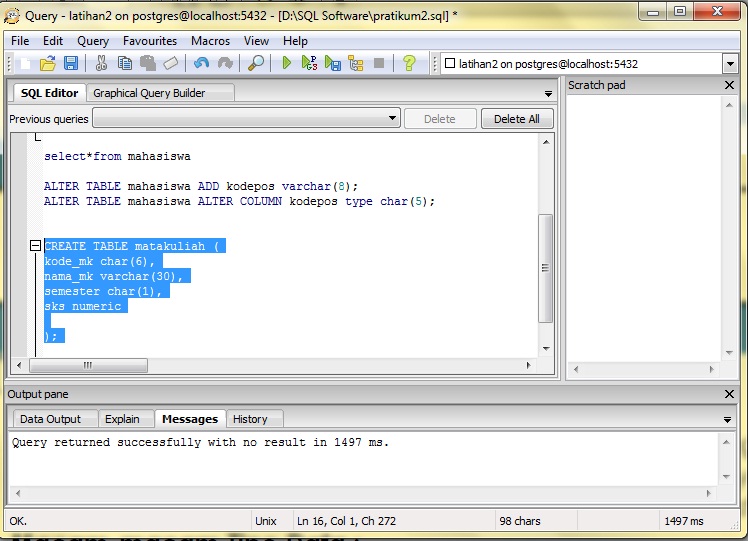This screenshot has width=748, height=541.
Task: Click the 'Query returned successfully' message
Action: click(200, 442)
